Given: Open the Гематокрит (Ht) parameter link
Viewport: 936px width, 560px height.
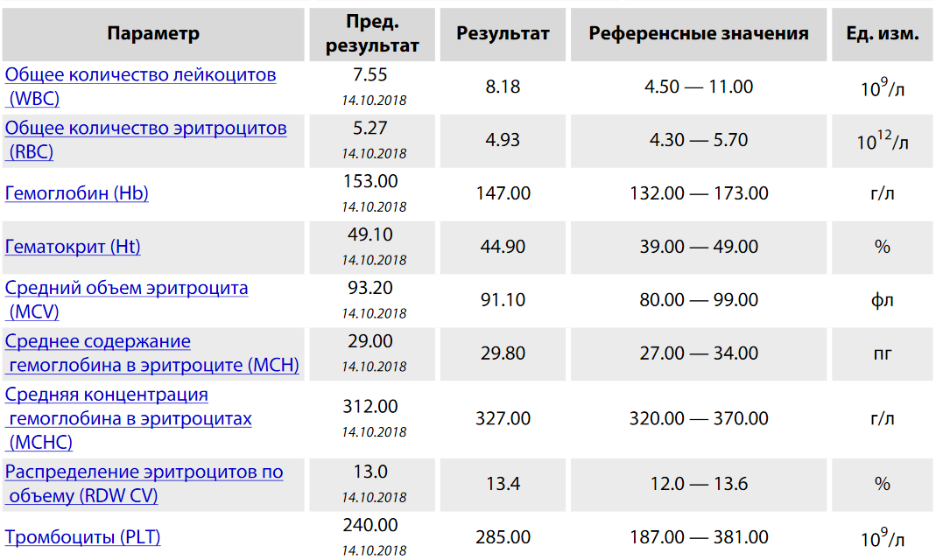Looking at the screenshot, I should (73, 247).
